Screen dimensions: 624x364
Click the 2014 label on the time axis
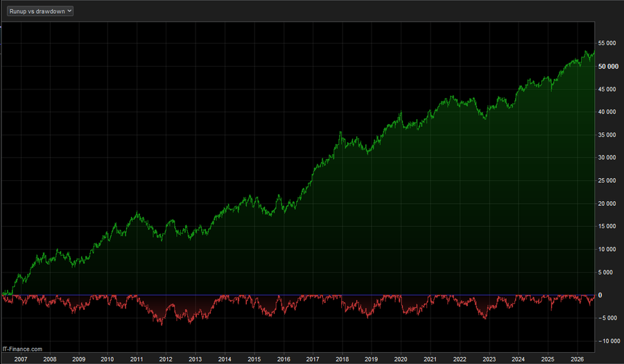(225, 359)
